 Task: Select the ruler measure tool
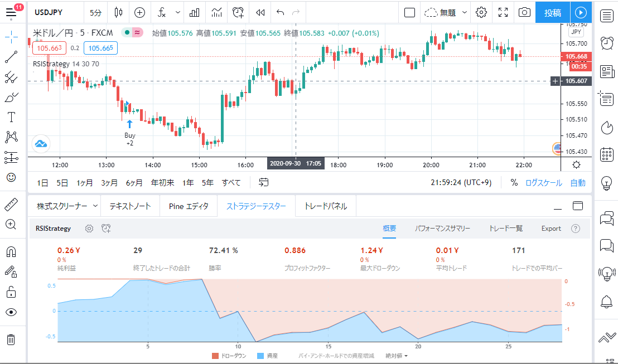point(11,204)
